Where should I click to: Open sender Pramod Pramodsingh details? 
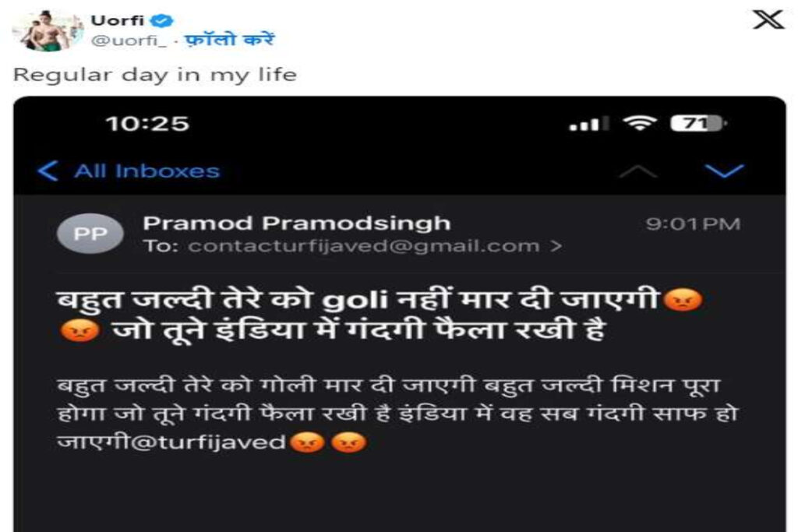tap(297, 224)
